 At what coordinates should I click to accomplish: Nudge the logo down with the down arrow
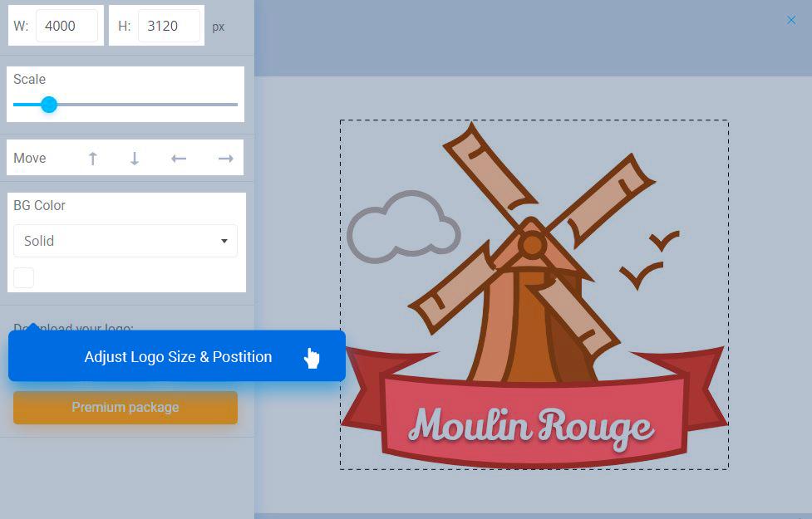(135, 159)
